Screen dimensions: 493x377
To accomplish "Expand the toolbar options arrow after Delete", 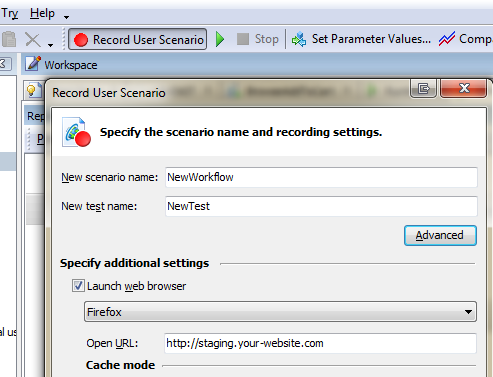I will [50, 45].
